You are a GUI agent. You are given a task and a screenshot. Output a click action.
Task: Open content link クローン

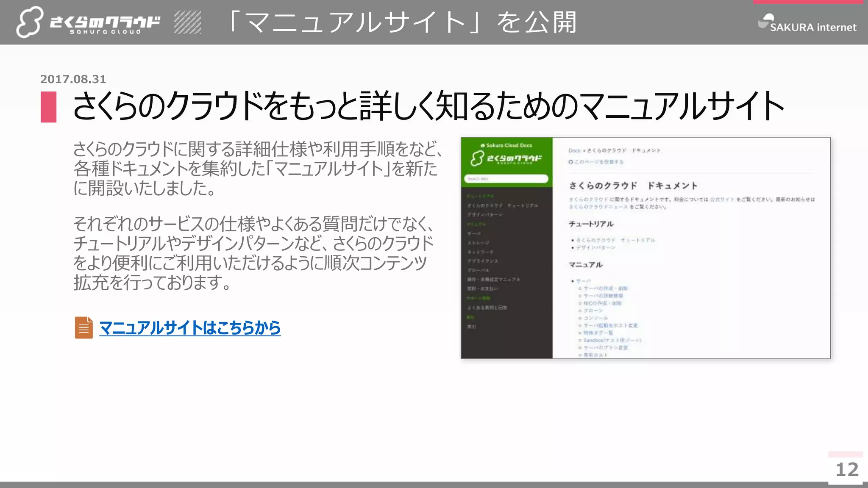pyautogui.click(x=593, y=311)
